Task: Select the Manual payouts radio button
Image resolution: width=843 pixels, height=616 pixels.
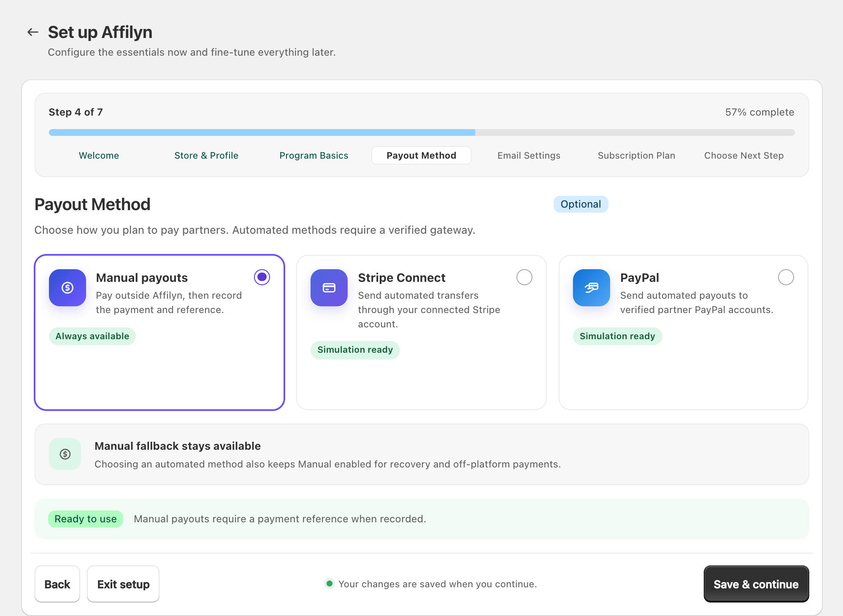Action: [262, 277]
